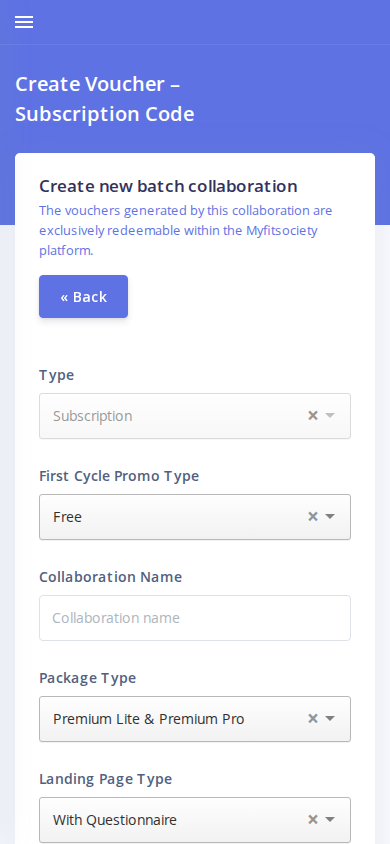Expand the Type dropdown arrow
Screen dimensions: 390x844
330,416
